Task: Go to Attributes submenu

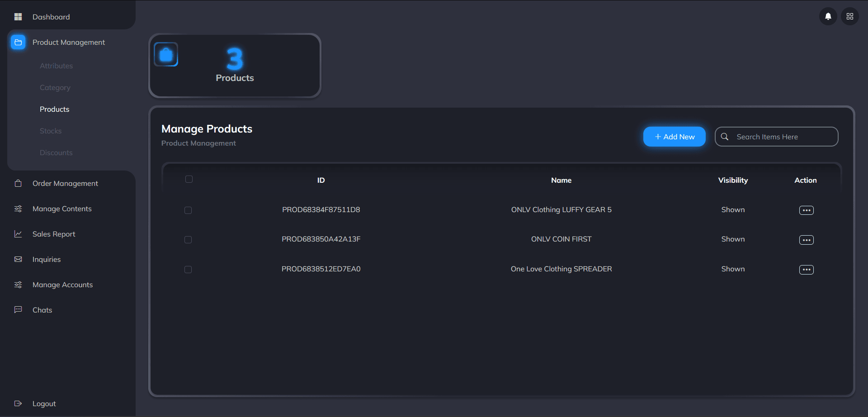Action: [56, 66]
